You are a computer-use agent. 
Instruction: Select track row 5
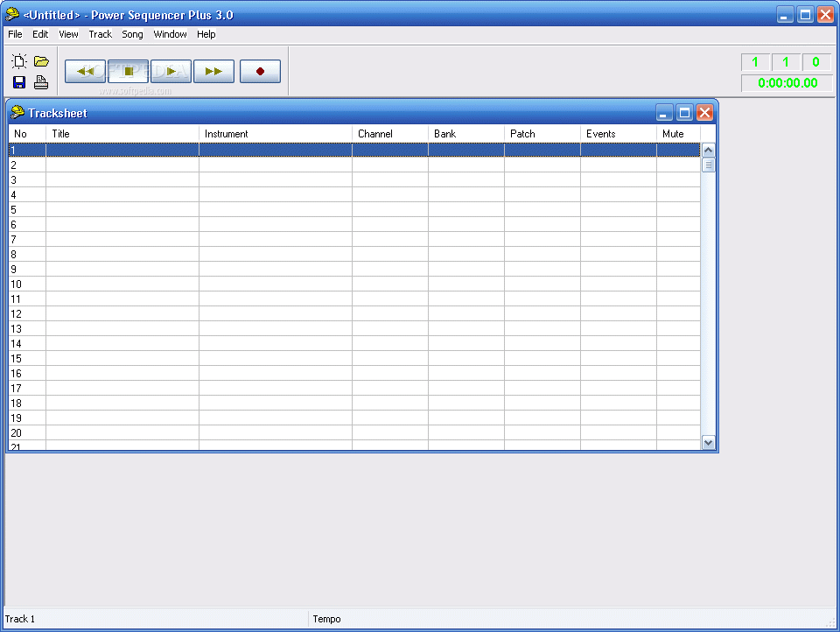click(354, 209)
